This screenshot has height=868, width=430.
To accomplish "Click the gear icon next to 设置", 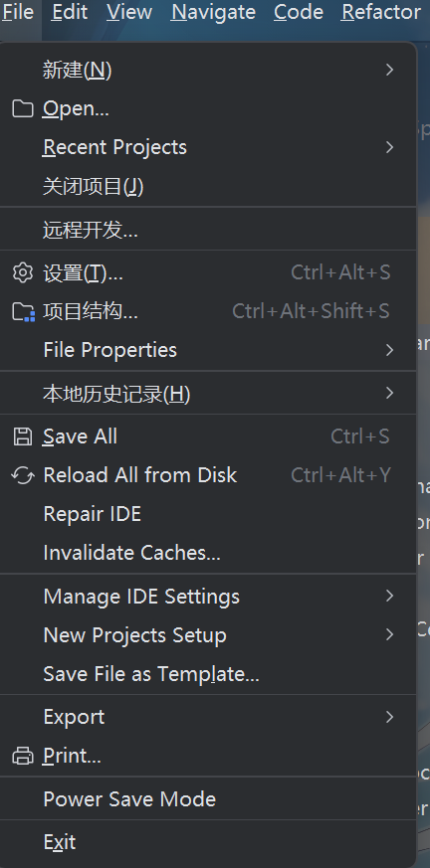I will tap(23, 272).
